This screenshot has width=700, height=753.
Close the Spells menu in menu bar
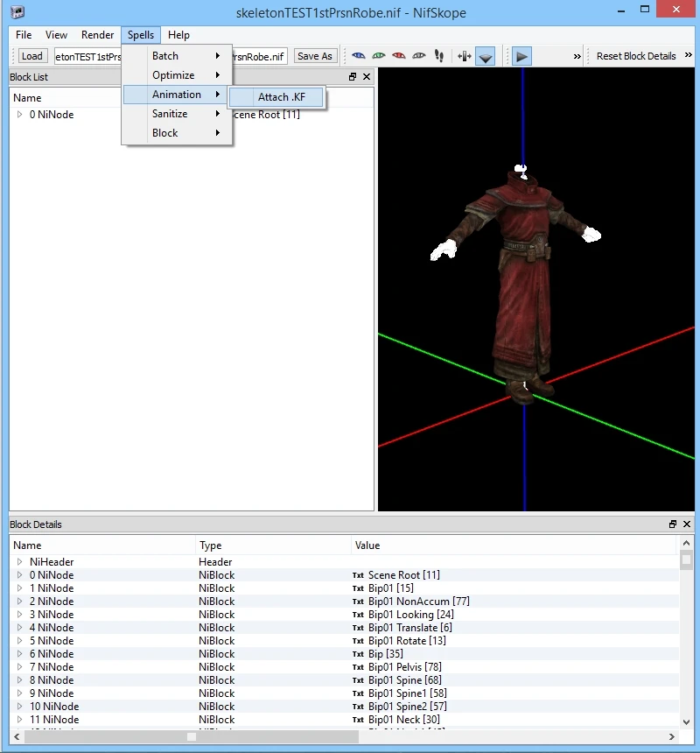pos(141,34)
